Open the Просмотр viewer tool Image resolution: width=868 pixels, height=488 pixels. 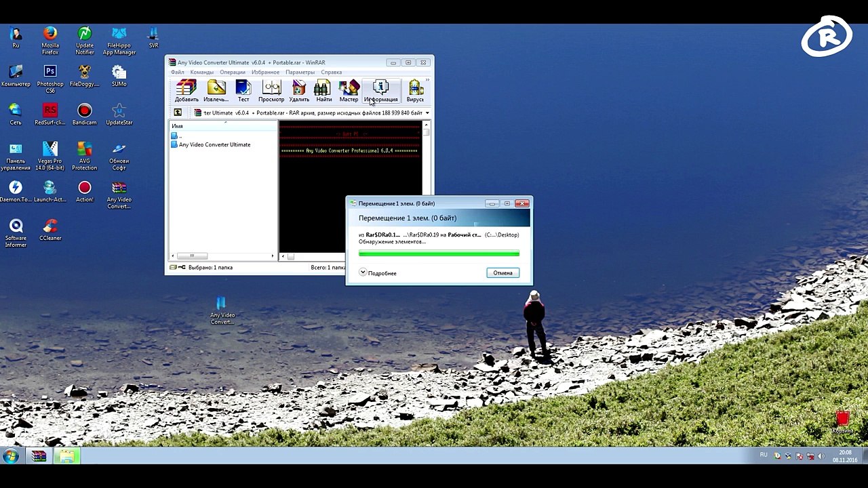pos(271,91)
